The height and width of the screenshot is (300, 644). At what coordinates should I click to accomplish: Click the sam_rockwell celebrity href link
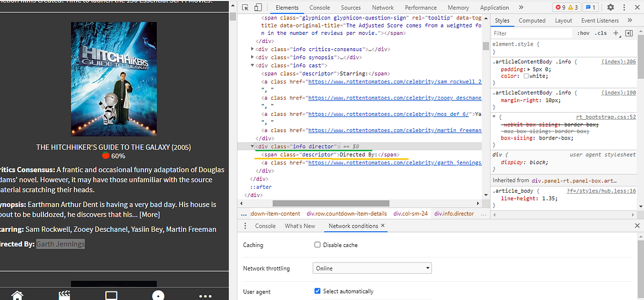(394, 82)
